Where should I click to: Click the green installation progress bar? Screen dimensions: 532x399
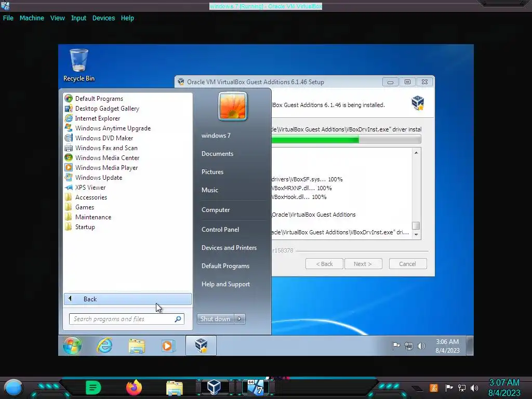pyautogui.click(x=315, y=139)
